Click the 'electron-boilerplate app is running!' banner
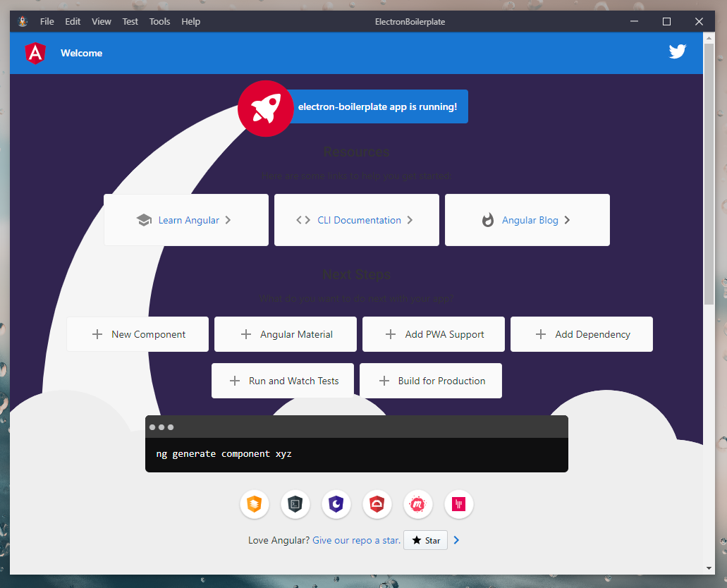 point(377,106)
